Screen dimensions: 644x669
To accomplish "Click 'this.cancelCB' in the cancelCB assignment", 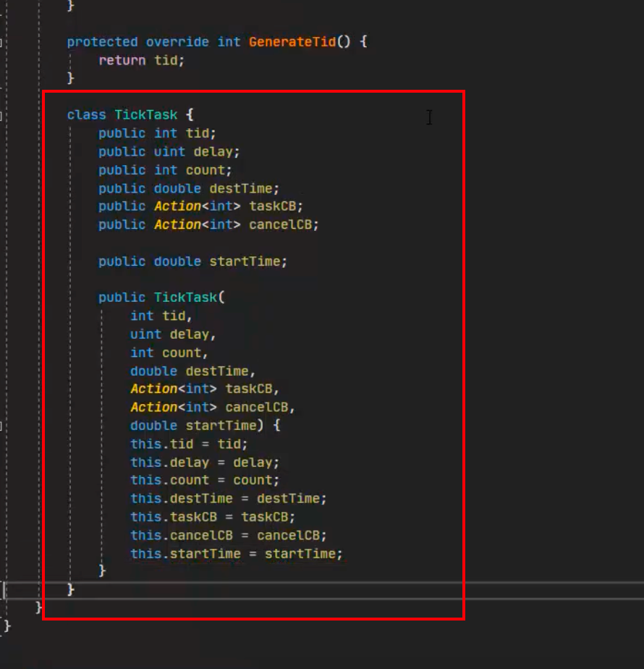I will pos(181,535).
